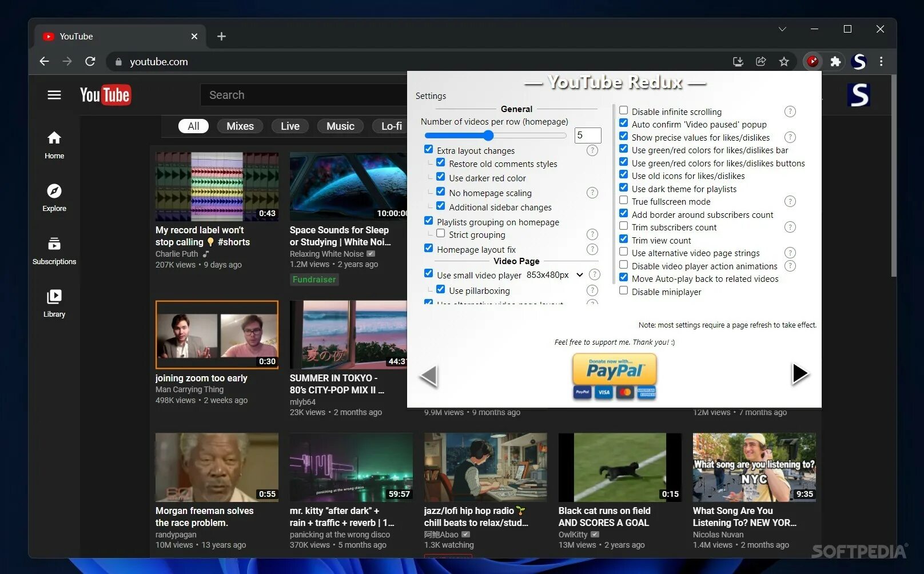Viewport: 924px width, 574px height.
Task: Click the YouTube search box
Action: [x=304, y=95]
